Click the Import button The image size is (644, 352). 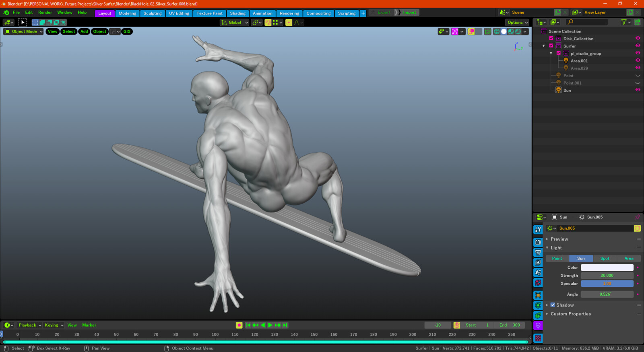pos(410,12)
